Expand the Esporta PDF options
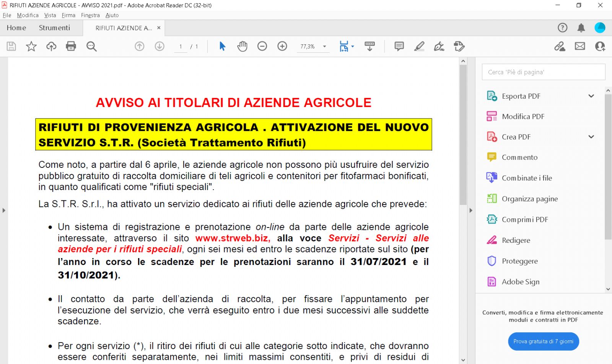Viewport: 612px width, 364px height. click(x=591, y=96)
